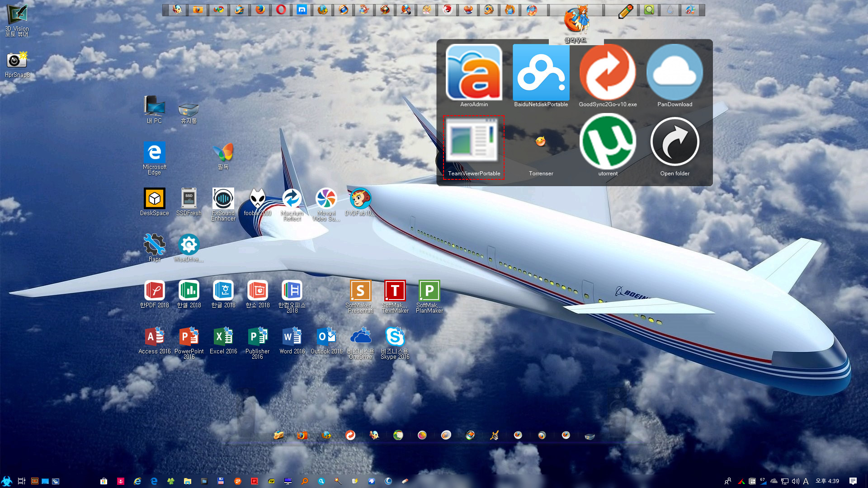
Task: Open SSDFresh shortcut
Action: [x=189, y=202]
